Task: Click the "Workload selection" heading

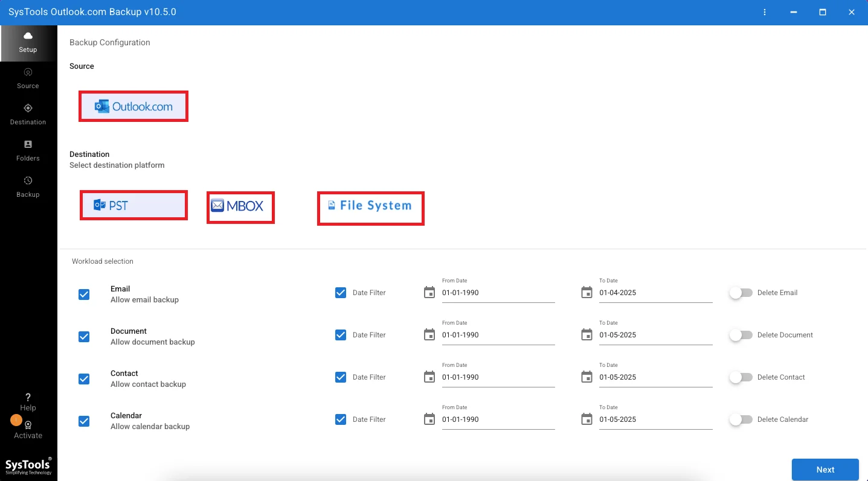Action: pos(103,261)
